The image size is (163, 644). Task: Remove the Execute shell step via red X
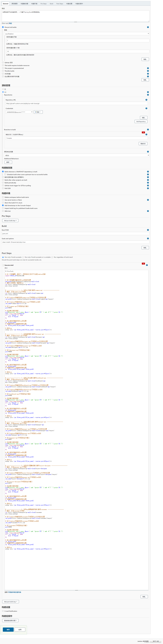coord(143,264)
